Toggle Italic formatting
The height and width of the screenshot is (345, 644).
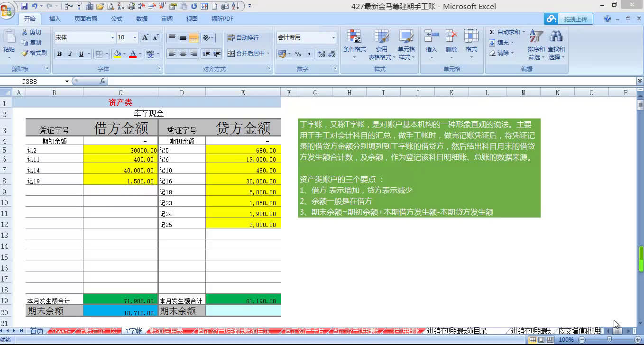pos(70,54)
